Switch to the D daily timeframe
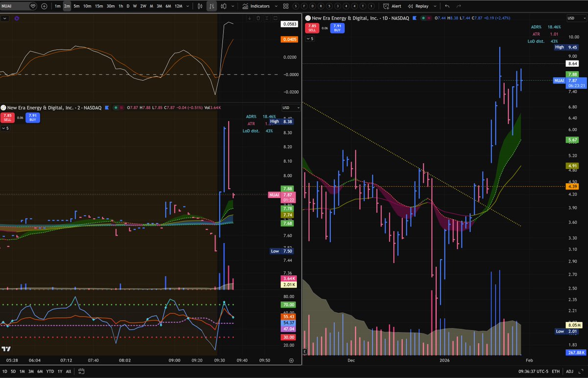Screen dimensions: 588x378 [x=128, y=6]
